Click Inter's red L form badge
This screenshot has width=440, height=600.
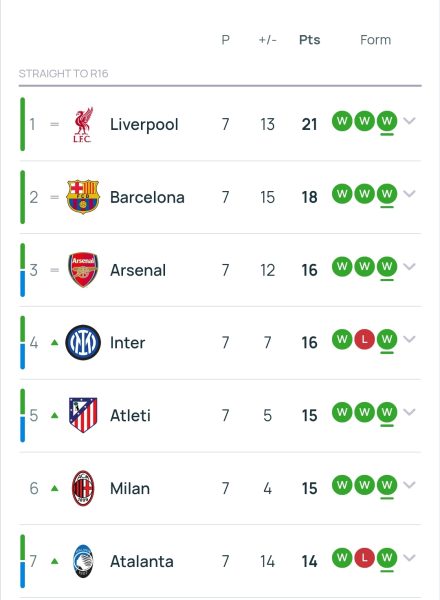pyautogui.click(x=364, y=339)
